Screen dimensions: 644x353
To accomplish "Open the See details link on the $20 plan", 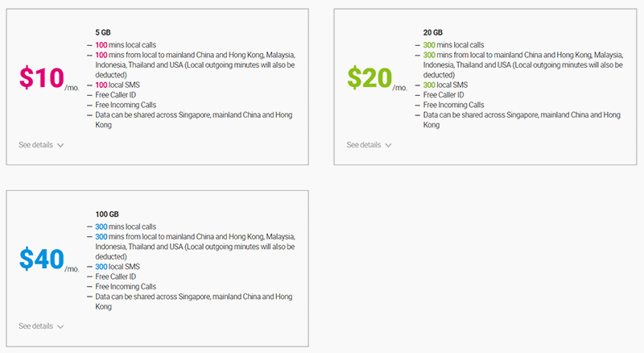I will click(x=363, y=145).
